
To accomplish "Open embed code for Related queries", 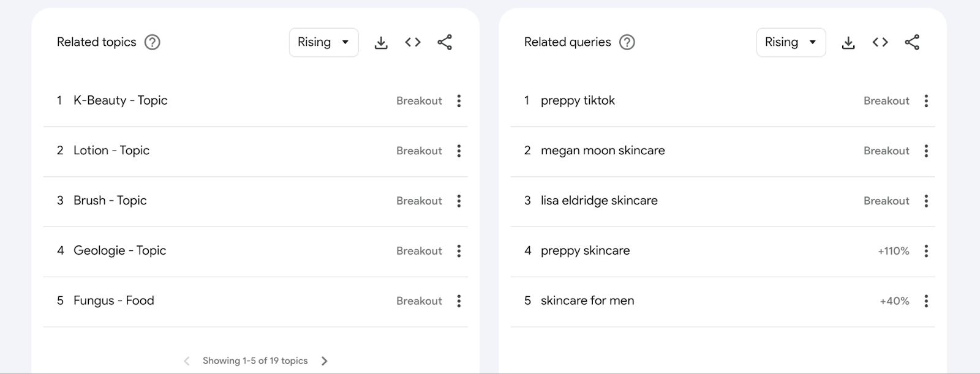I will 880,42.
